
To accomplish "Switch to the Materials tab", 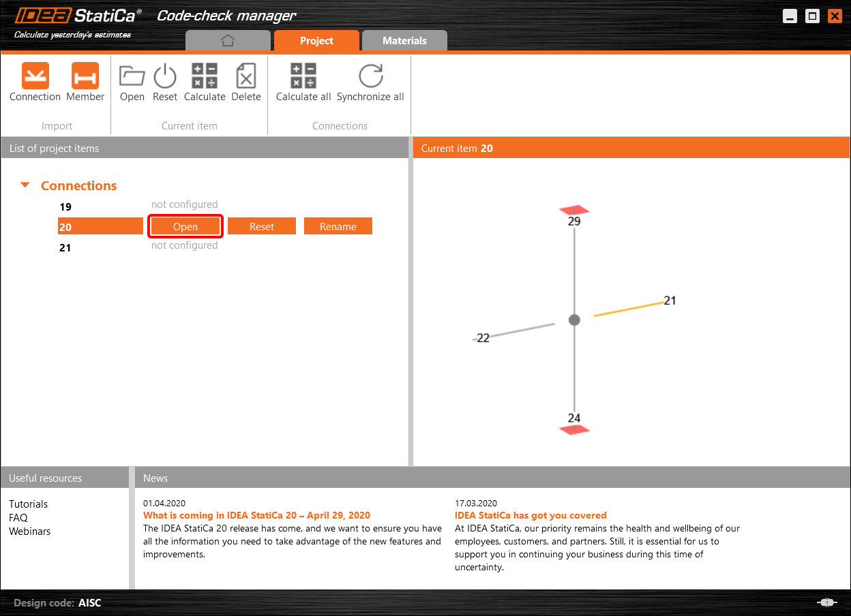I will 404,41.
